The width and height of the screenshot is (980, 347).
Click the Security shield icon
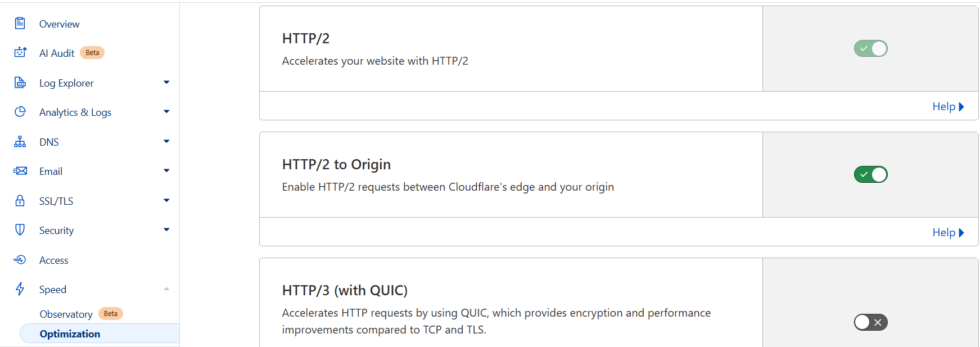click(x=20, y=229)
